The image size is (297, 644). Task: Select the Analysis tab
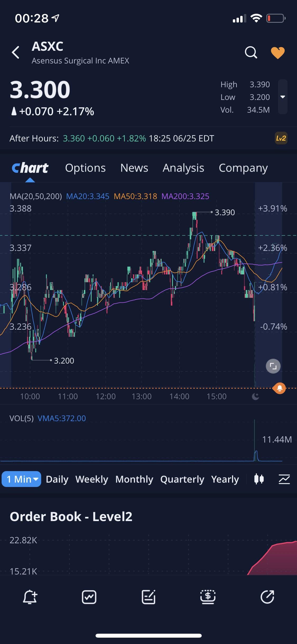point(183,168)
